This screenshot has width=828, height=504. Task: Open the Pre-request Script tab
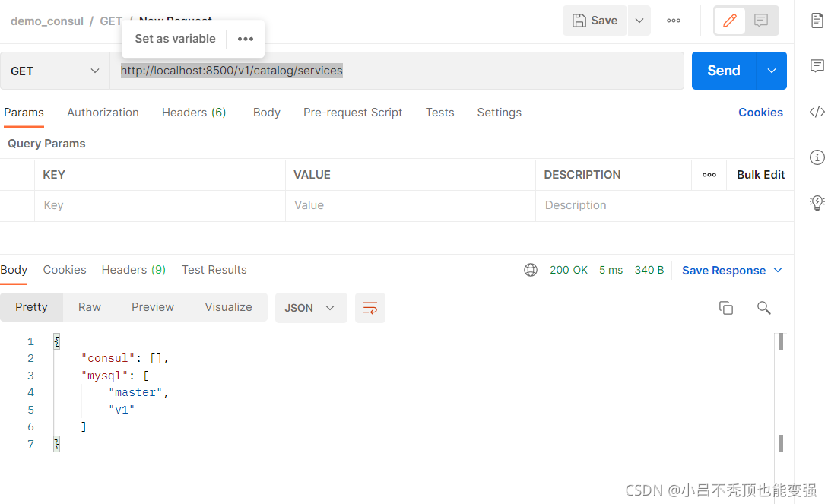click(353, 113)
